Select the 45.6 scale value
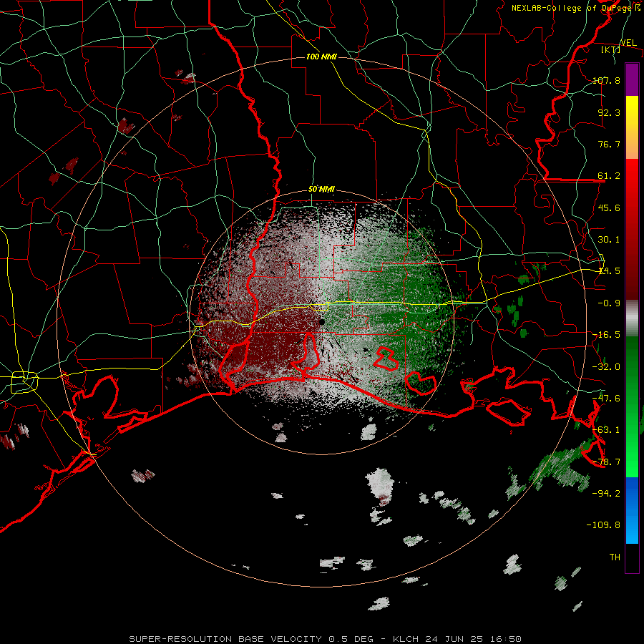The height and width of the screenshot is (644, 644). (609, 208)
